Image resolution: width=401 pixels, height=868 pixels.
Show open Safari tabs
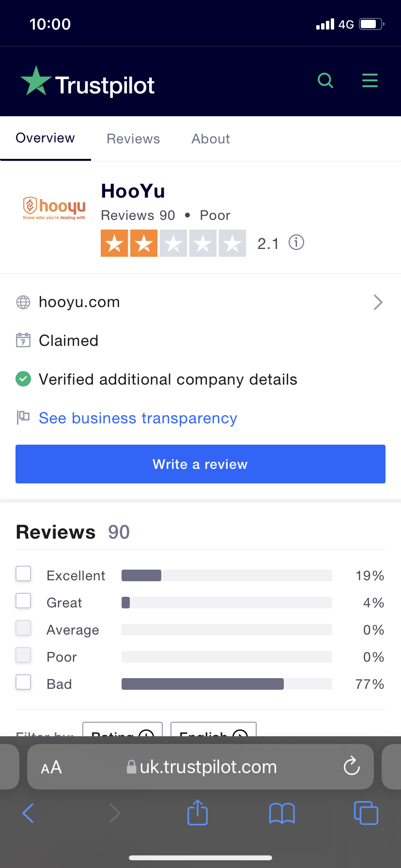click(x=366, y=813)
